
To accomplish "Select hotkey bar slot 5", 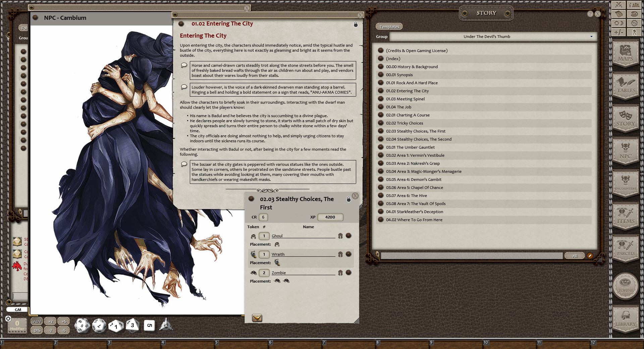I will [241, 344].
